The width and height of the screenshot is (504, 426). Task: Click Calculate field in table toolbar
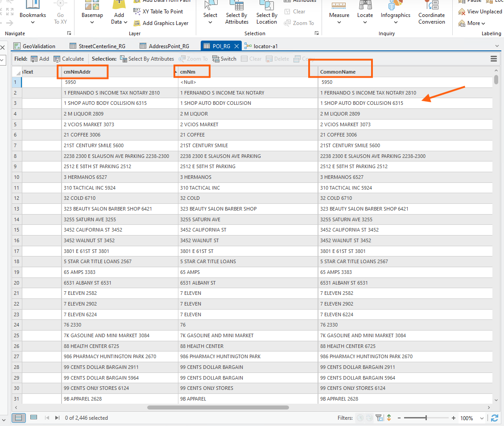click(69, 59)
